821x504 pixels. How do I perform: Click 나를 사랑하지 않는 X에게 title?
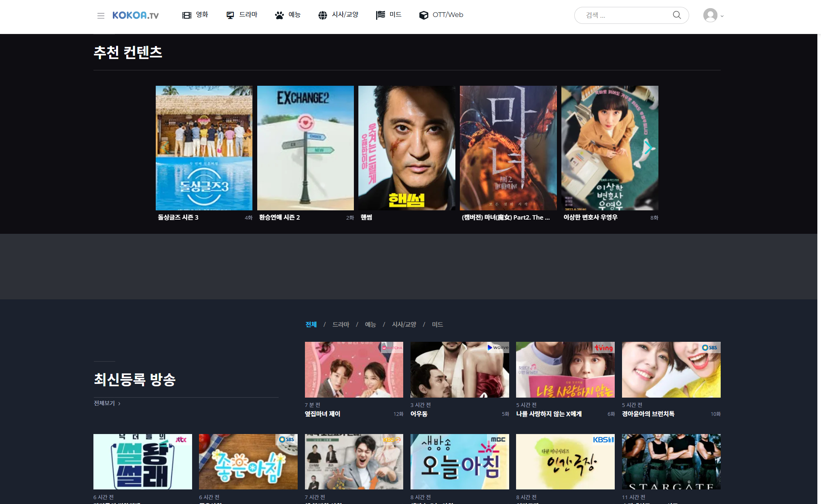(x=549, y=414)
